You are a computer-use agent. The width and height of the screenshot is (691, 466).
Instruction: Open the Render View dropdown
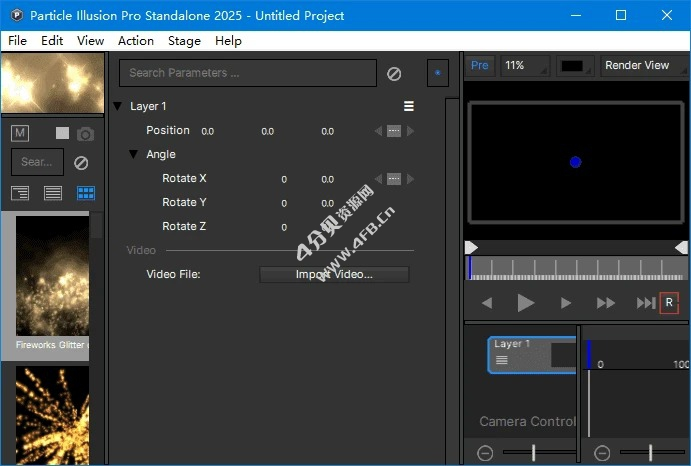[x=643, y=66]
